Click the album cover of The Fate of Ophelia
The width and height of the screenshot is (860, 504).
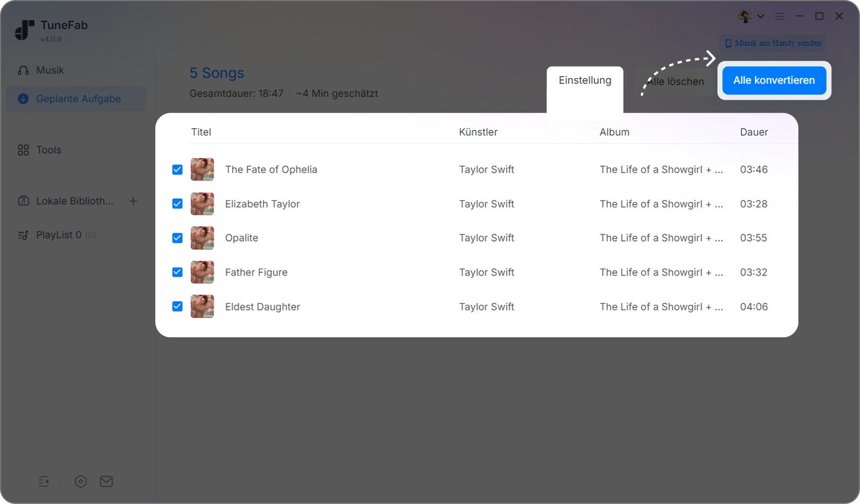(x=202, y=169)
